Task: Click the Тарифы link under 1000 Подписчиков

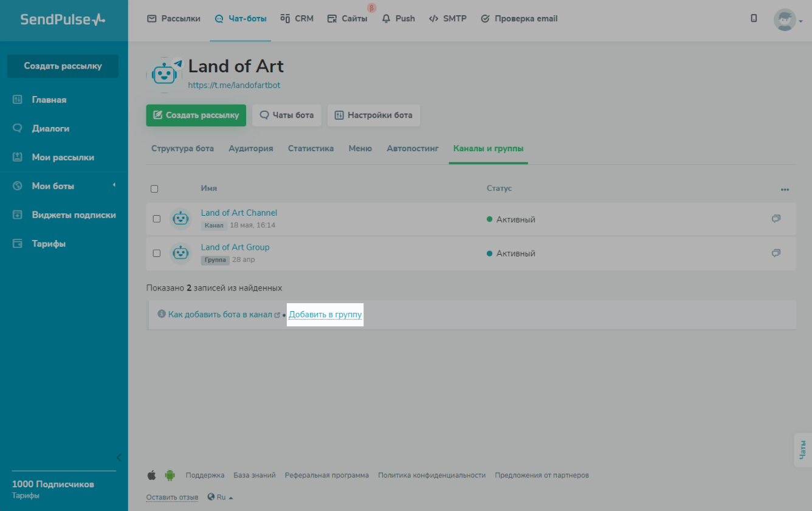Action: [26, 495]
